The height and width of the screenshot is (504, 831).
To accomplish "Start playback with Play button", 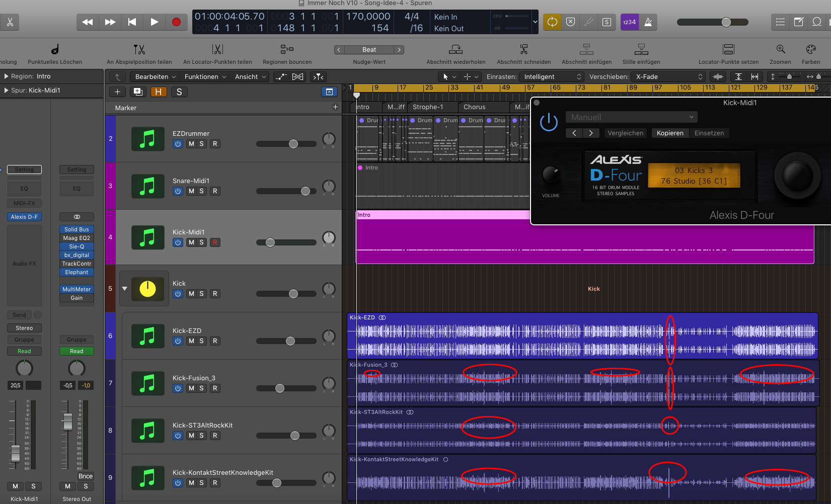I will (x=154, y=22).
